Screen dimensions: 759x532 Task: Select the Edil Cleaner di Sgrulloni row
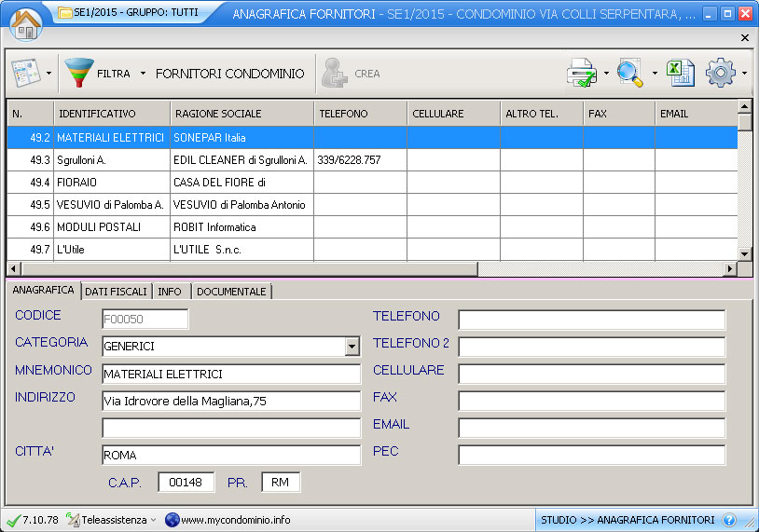pyautogui.click(x=240, y=160)
